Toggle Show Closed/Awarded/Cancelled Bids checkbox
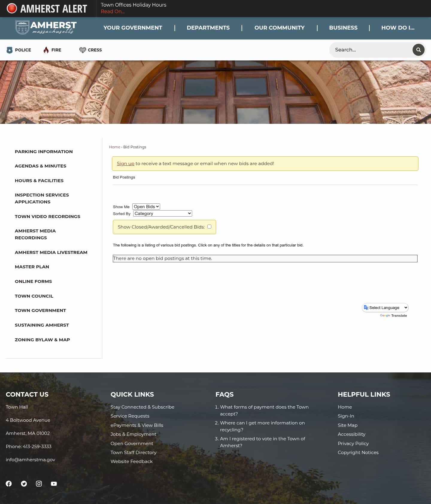The image size is (431, 504). (209, 226)
